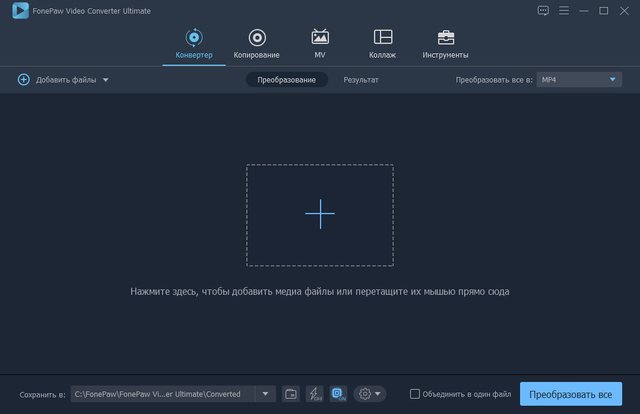Click the Преобразовать все button
Image resolution: width=640 pixels, height=414 pixels.
tap(570, 394)
